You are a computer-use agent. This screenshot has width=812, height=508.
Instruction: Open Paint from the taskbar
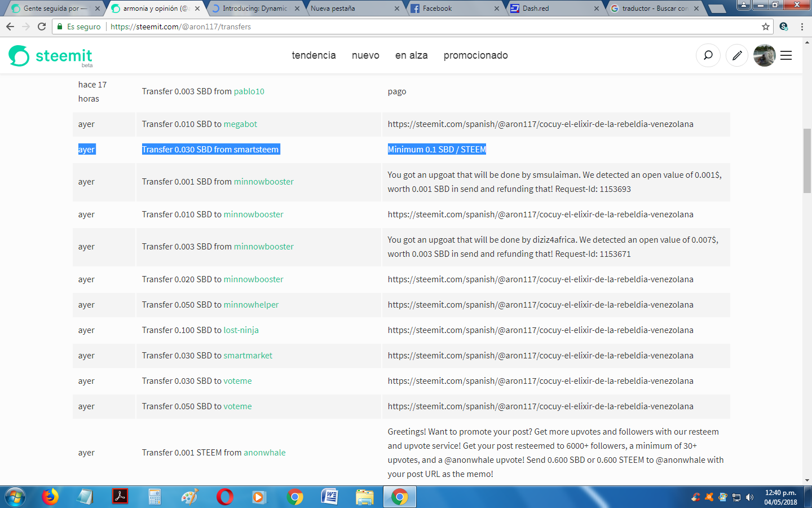190,497
